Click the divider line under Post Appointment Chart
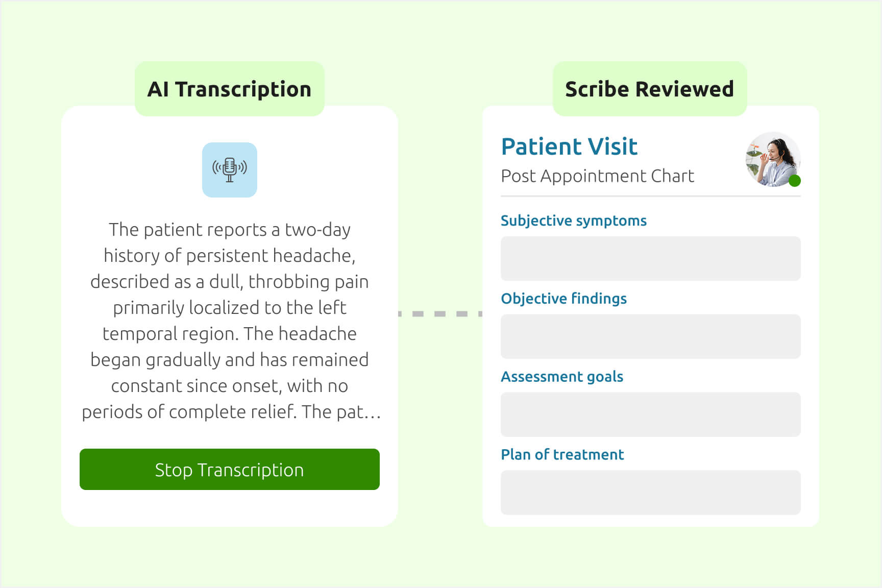Image resolution: width=882 pixels, height=588 pixels. tap(650, 196)
